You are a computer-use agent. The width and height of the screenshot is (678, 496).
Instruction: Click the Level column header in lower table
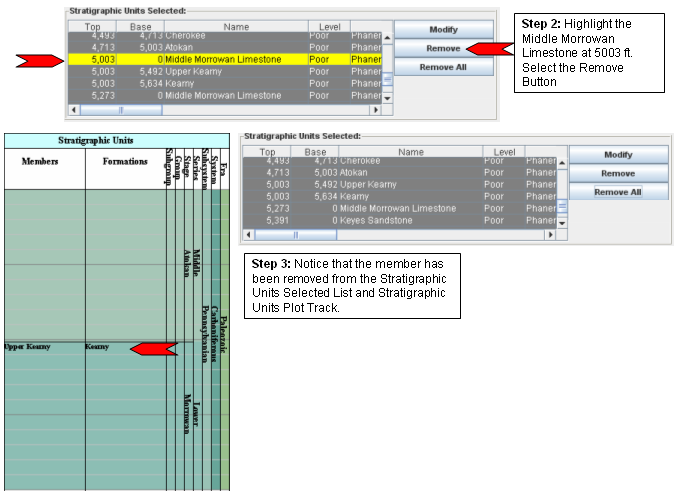tap(505, 152)
